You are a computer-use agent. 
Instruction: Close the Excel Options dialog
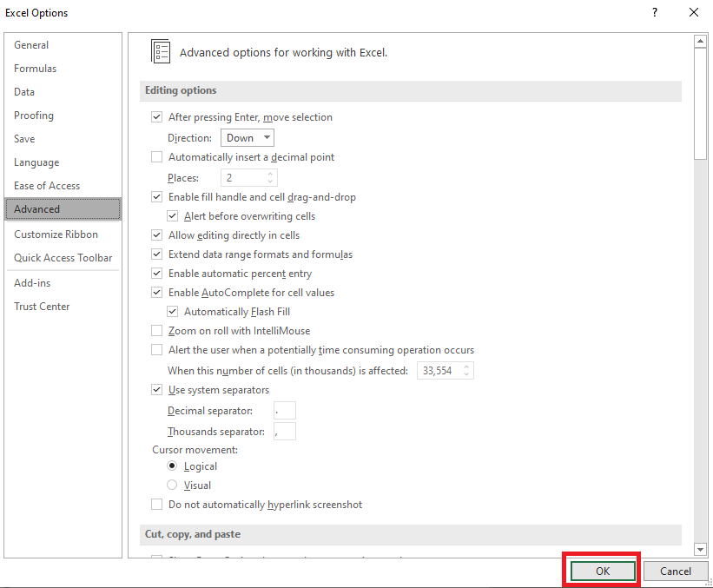pyautogui.click(x=693, y=12)
